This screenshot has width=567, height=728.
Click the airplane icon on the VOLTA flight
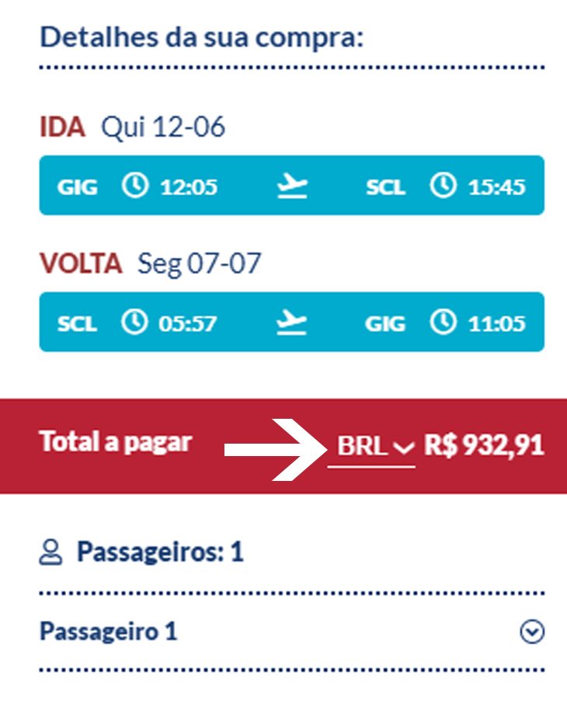coord(292,322)
